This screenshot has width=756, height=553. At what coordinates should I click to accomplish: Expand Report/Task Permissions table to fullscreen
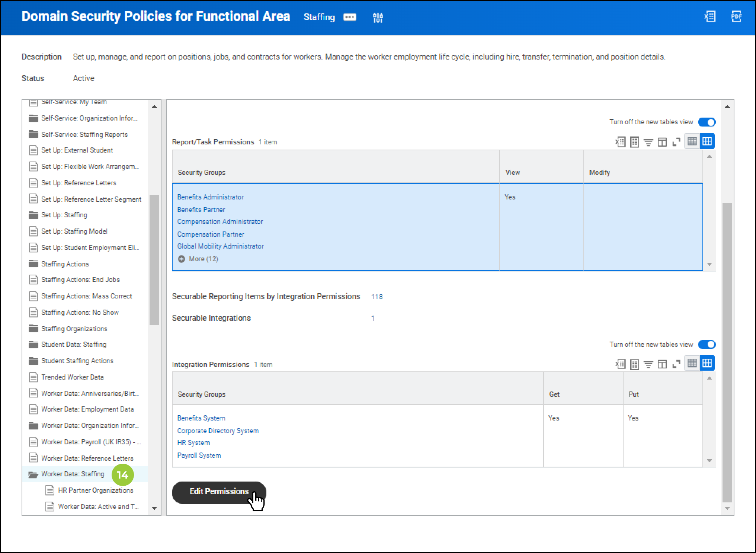pyautogui.click(x=676, y=142)
